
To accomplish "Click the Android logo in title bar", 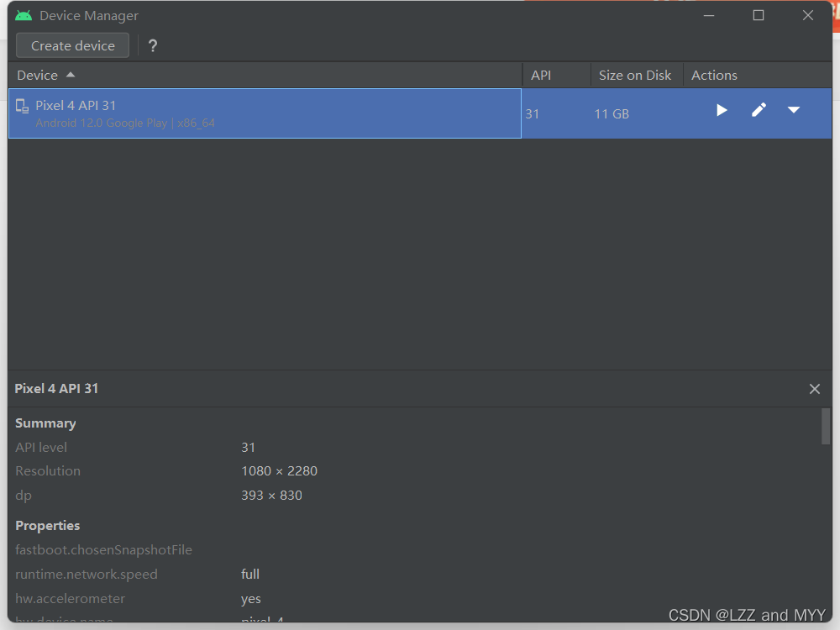I will click(24, 15).
